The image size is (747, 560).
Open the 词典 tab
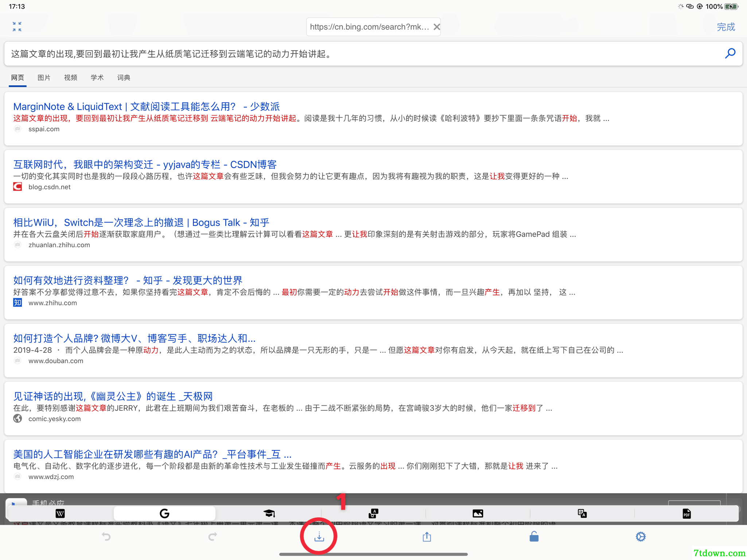pyautogui.click(x=124, y=77)
